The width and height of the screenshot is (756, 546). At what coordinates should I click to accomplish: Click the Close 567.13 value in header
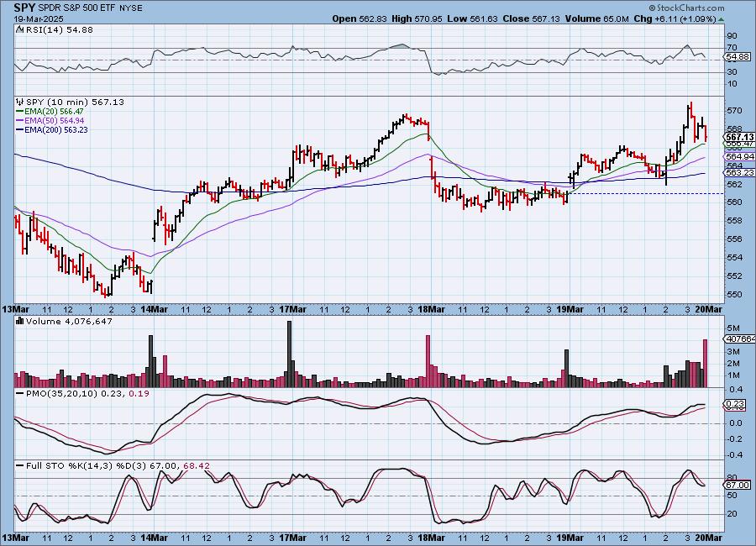(531, 18)
